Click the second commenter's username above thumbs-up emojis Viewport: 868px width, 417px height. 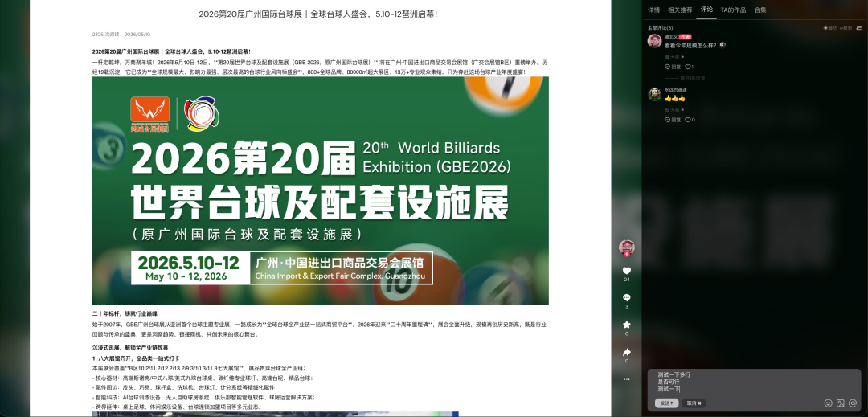675,90
